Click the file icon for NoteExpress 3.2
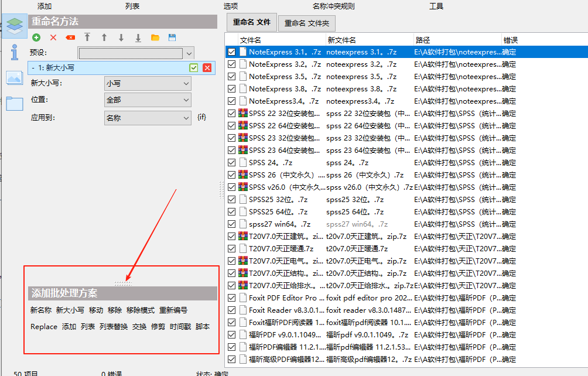 tap(243, 64)
